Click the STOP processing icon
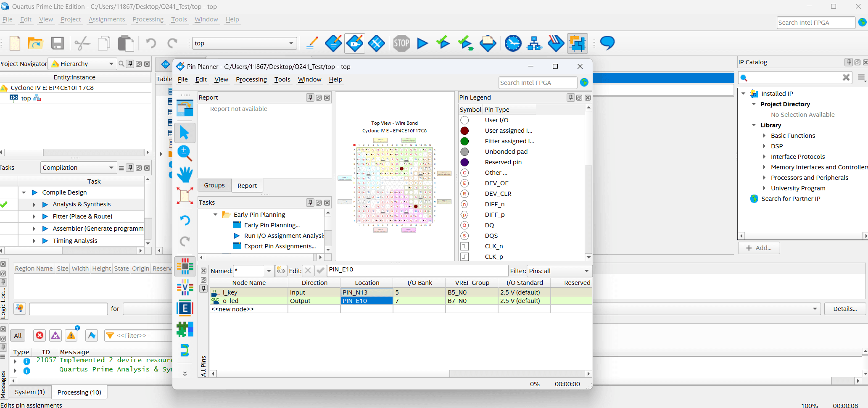This screenshot has height=408, width=868. [x=401, y=43]
